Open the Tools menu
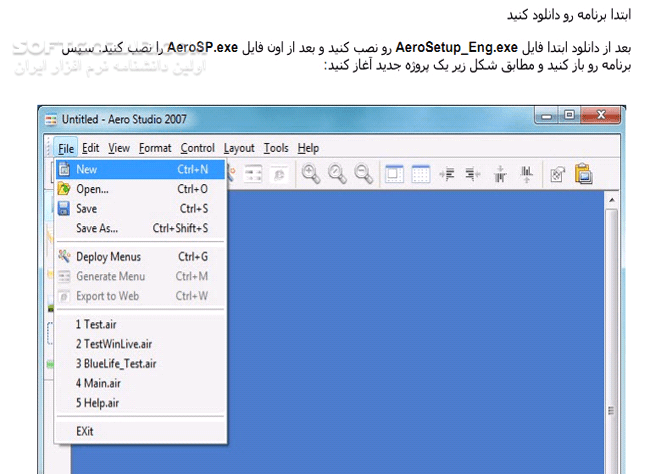Screen dimensions: 650x474 [x=276, y=148]
